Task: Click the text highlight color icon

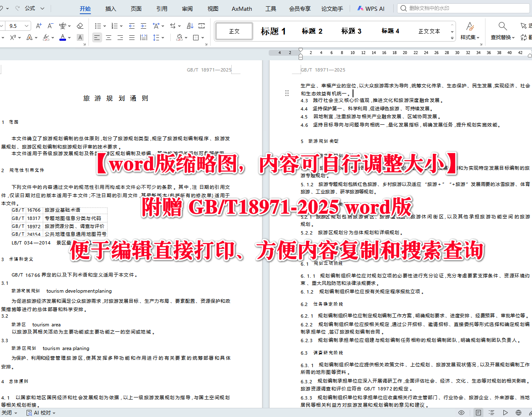Action: [x=46, y=37]
